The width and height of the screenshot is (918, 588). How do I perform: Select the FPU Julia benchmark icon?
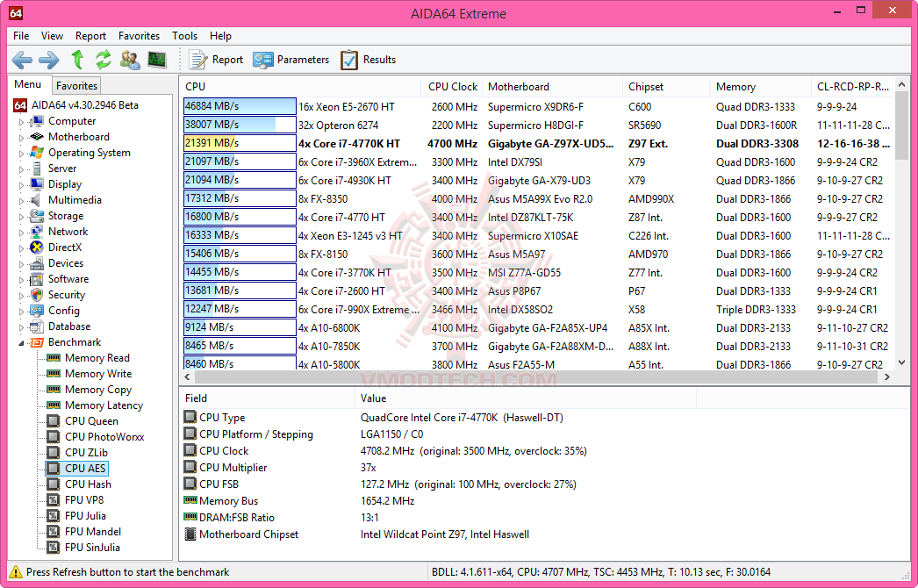click(x=54, y=516)
